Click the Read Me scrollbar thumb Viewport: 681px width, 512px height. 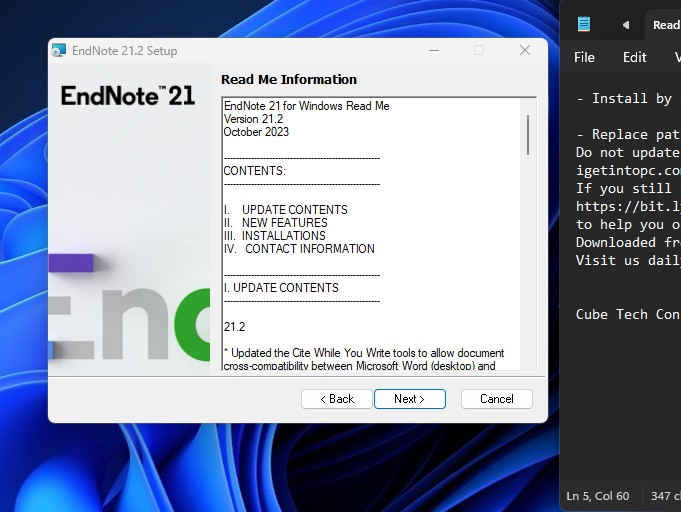coord(528,135)
